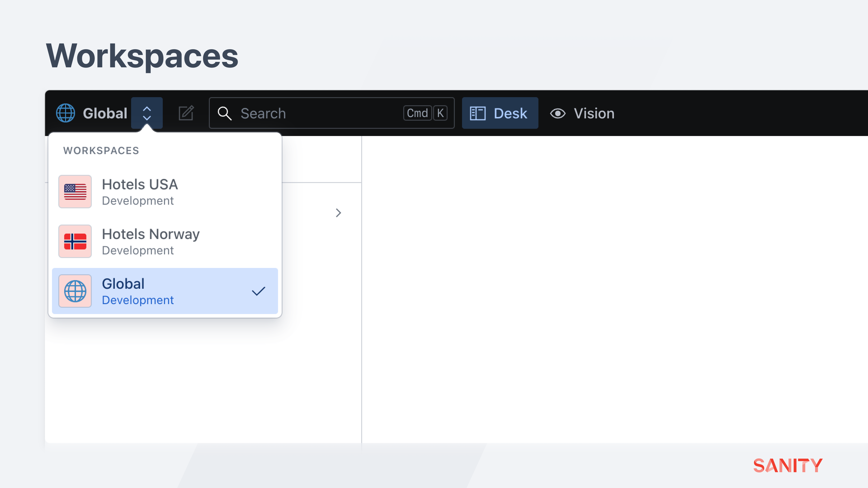The height and width of the screenshot is (488, 868).
Task: Select the Hotels USA workspace
Action: click(x=165, y=192)
